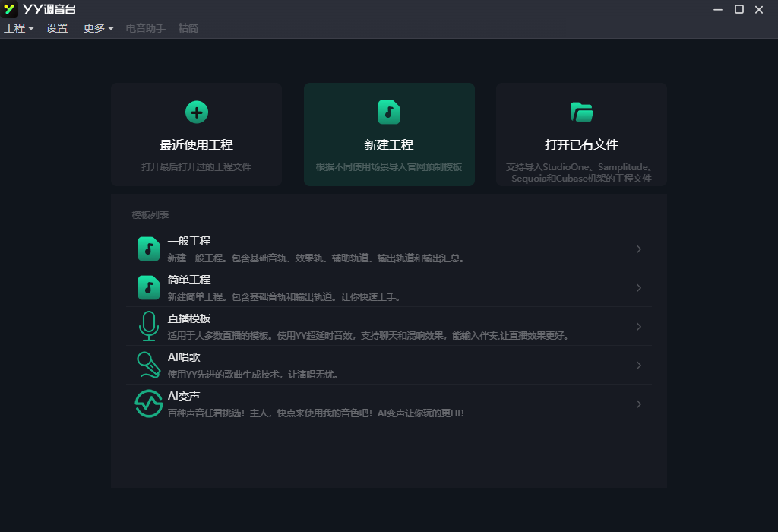This screenshot has height=532, width=778.
Task: Click description 根据不同使用场景导入官网预制模板
Action: [389, 167]
